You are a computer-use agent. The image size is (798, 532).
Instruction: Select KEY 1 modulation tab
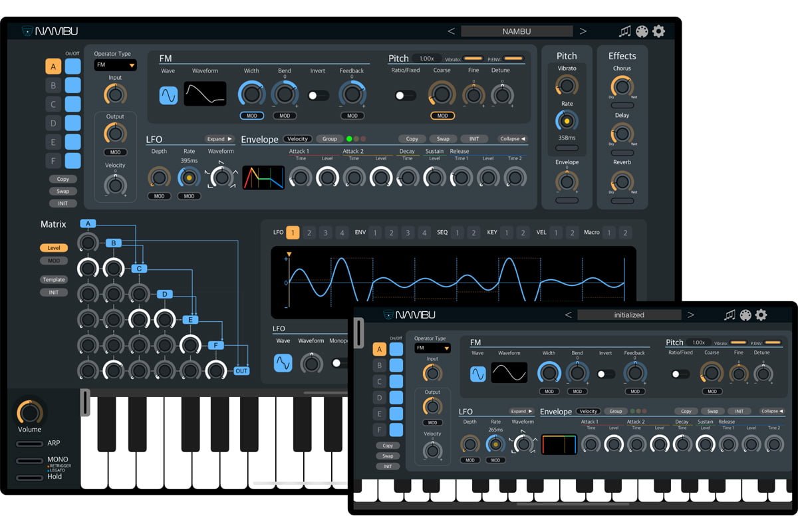click(507, 233)
